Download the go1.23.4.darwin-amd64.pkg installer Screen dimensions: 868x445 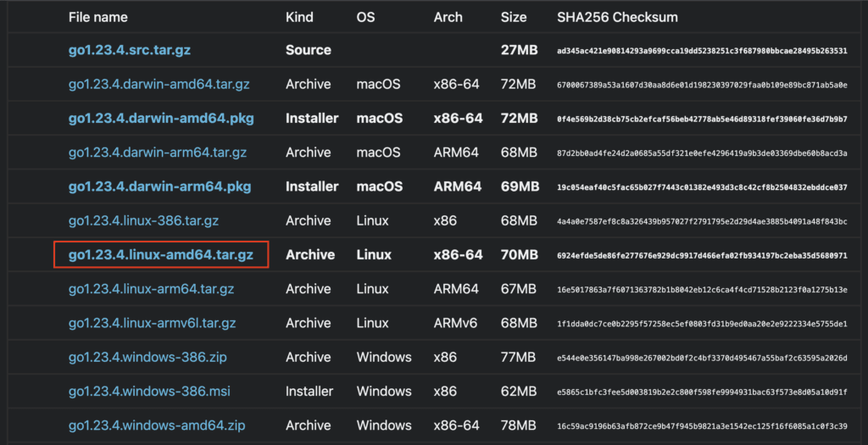(160, 119)
